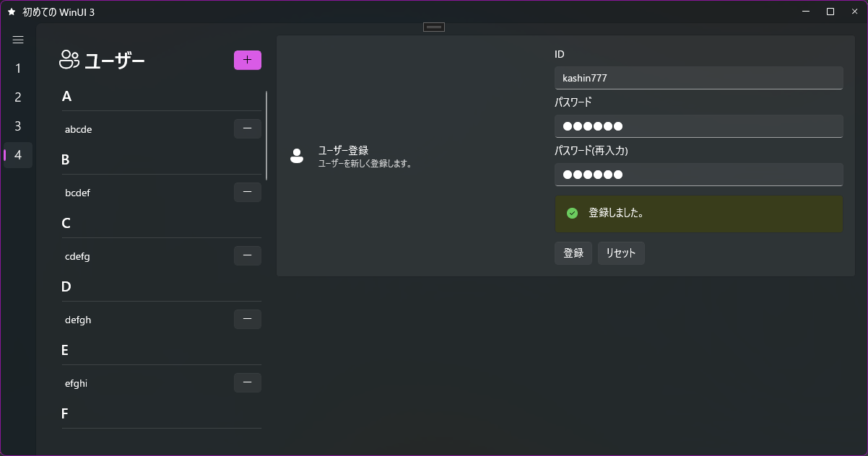Viewport: 868px width, 456px height.
Task: Open the hamburger navigation menu
Action: tap(18, 40)
